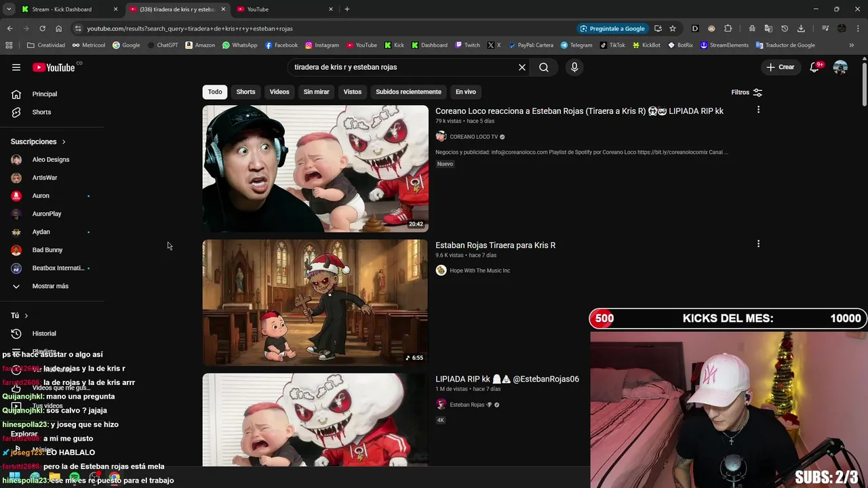Show hidden bookmarks overflow chevron
Screen dimensions: 868x488
coord(852,45)
